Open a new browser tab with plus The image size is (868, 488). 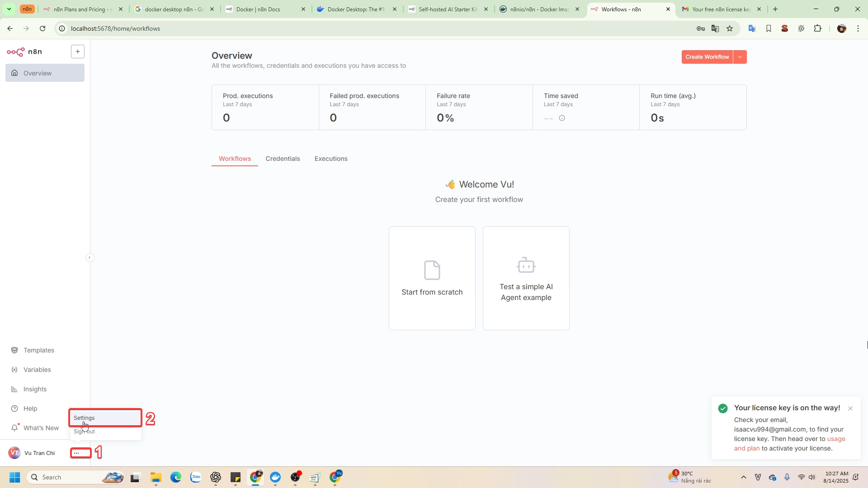tap(776, 9)
